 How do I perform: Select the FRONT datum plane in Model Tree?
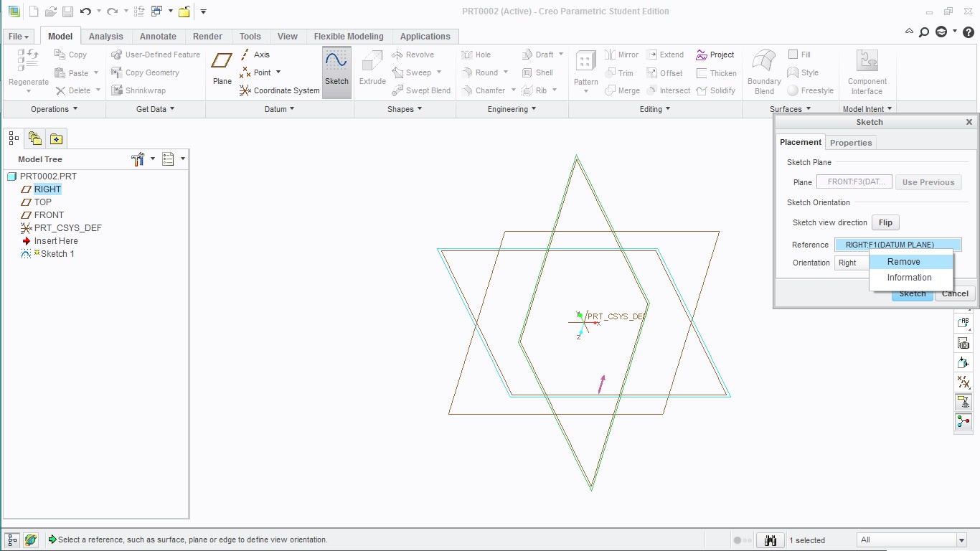coord(49,215)
